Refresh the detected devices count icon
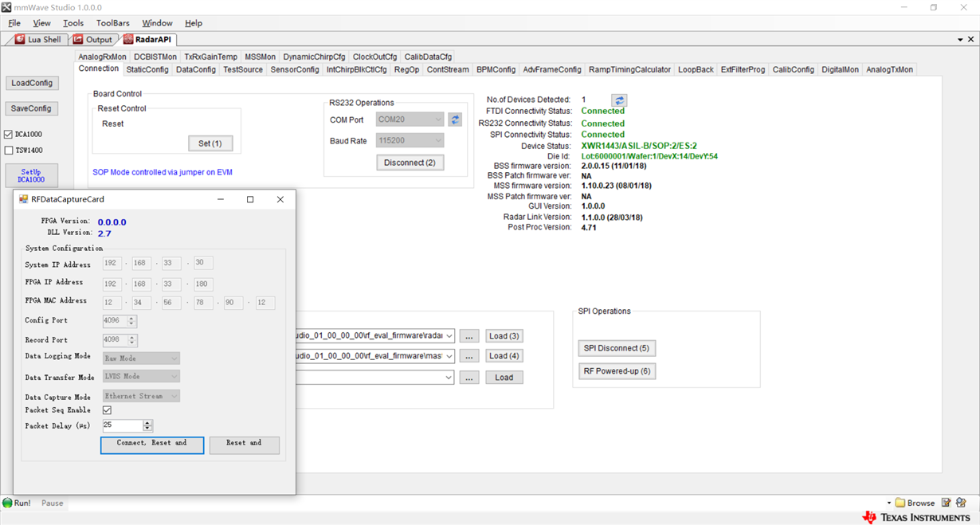This screenshot has height=525, width=980. coord(619,100)
